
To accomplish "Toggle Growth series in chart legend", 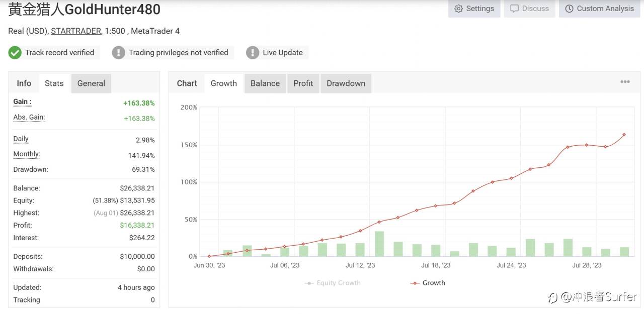I will 428,283.
